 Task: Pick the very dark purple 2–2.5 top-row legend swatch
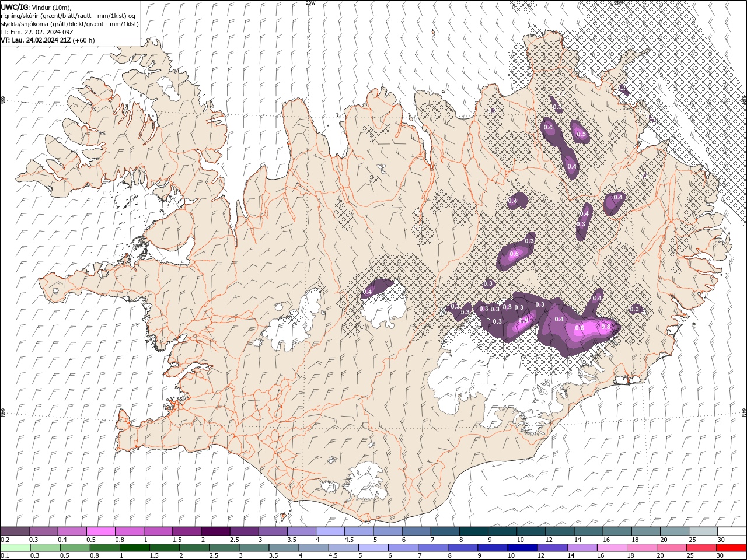point(215,531)
